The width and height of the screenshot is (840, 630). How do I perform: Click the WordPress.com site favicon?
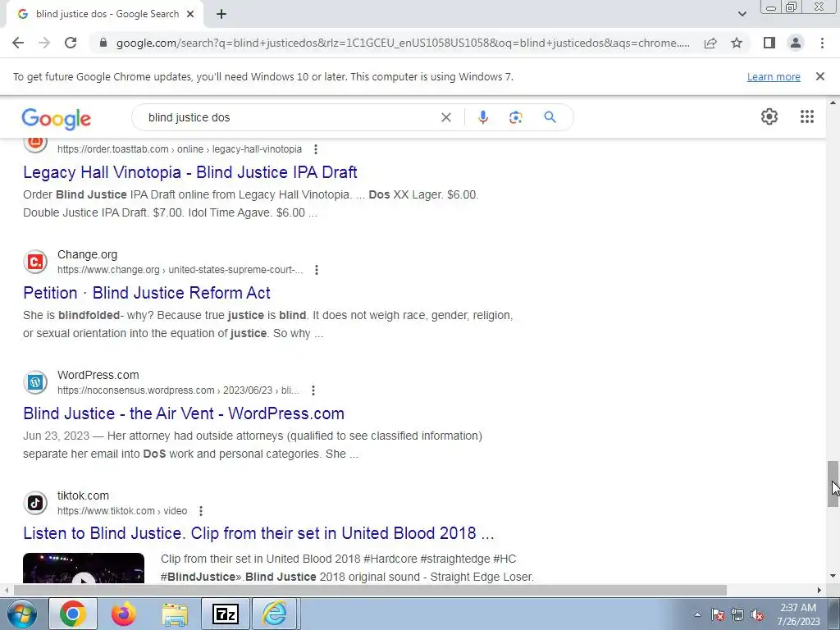tap(35, 382)
